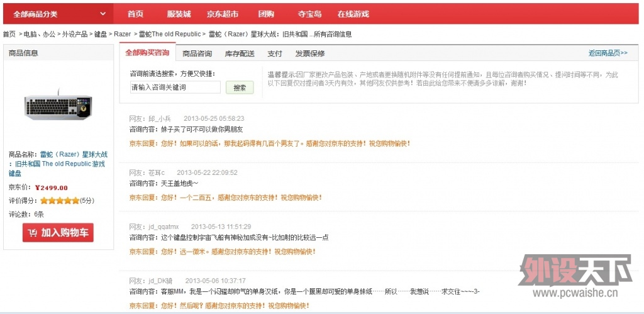The height and width of the screenshot is (314, 644).
Task: Follow the 键盘 breadcrumb link
Action: point(101,34)
